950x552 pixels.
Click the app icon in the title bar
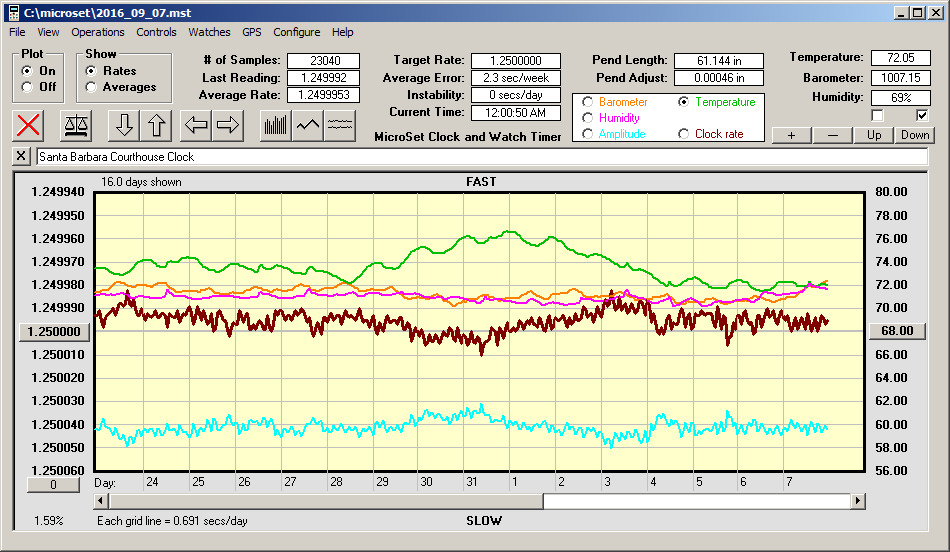13,12
